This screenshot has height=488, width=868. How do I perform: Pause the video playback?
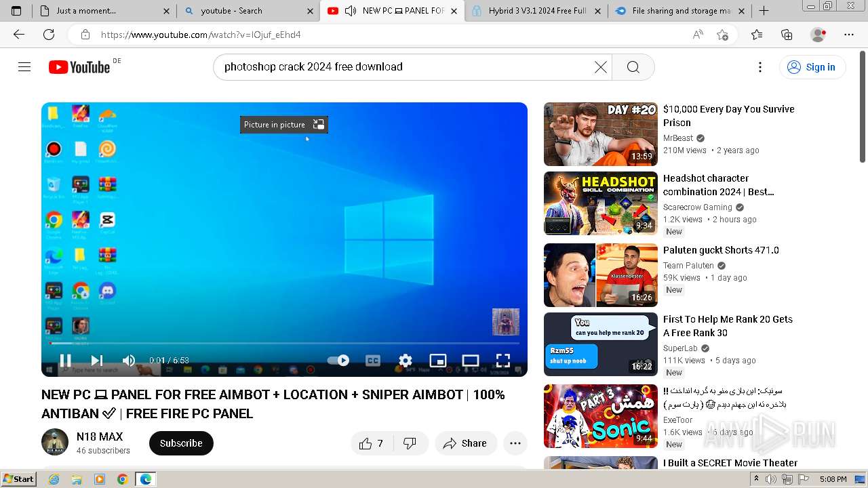(x=65, y=361)
